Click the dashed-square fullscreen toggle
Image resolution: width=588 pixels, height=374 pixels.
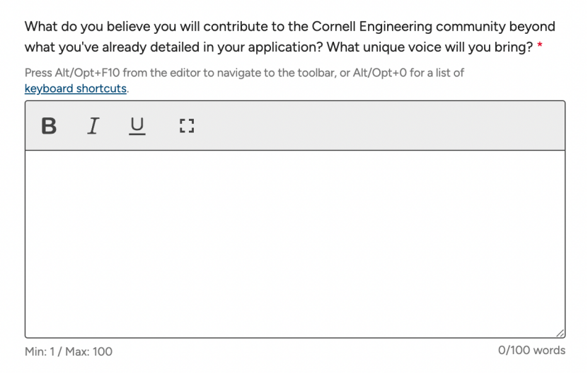tap(186, 126)
